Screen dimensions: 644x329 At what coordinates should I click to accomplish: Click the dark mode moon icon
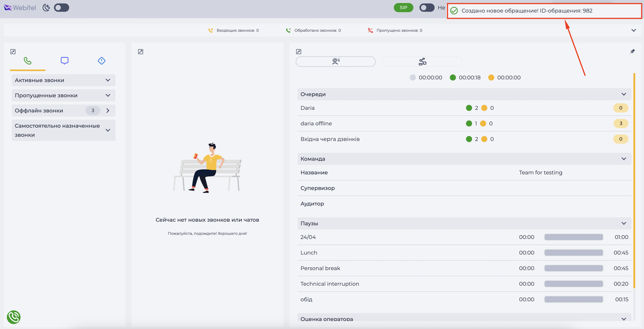pos(46,7)
